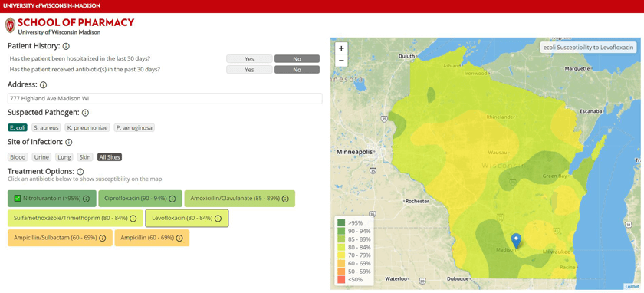Open the Ciprofloxacin info icon
This screenshot has width=644, height=293.
click(172, 199)
